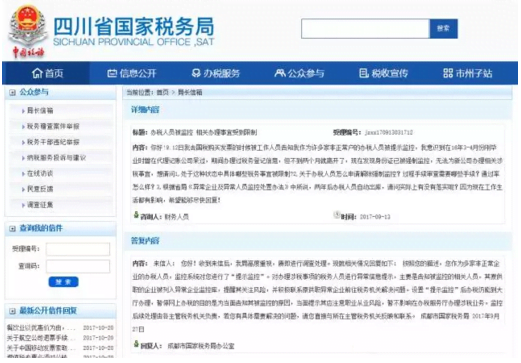Collapse the 查询我的信件 panel
The image size is (521, 363).
(13, 229)
